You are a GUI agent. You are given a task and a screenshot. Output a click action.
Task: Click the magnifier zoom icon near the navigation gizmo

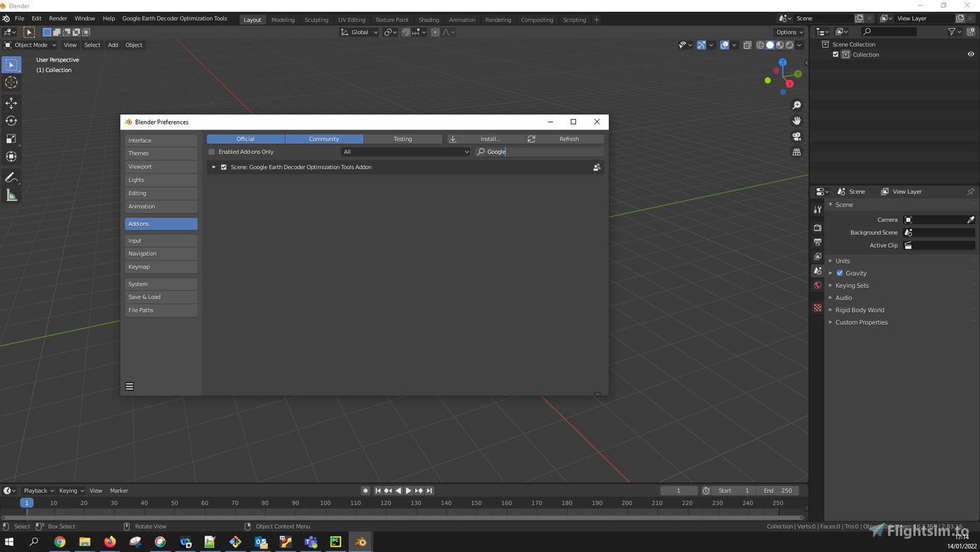797,105
